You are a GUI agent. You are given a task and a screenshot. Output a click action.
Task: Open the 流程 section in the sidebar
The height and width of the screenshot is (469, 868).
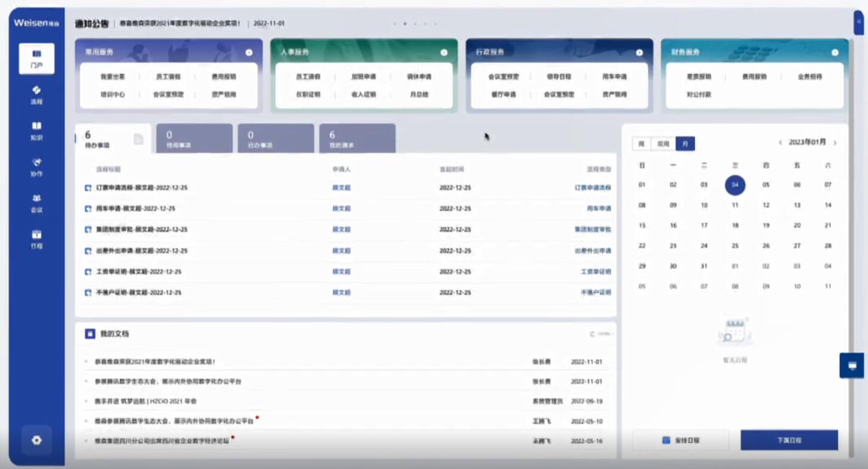tap(37, 95)
